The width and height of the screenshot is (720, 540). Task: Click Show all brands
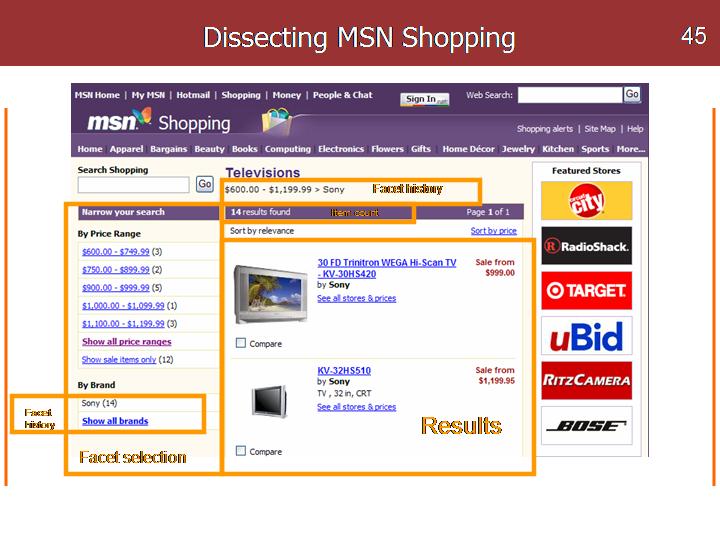click(115, 421)
